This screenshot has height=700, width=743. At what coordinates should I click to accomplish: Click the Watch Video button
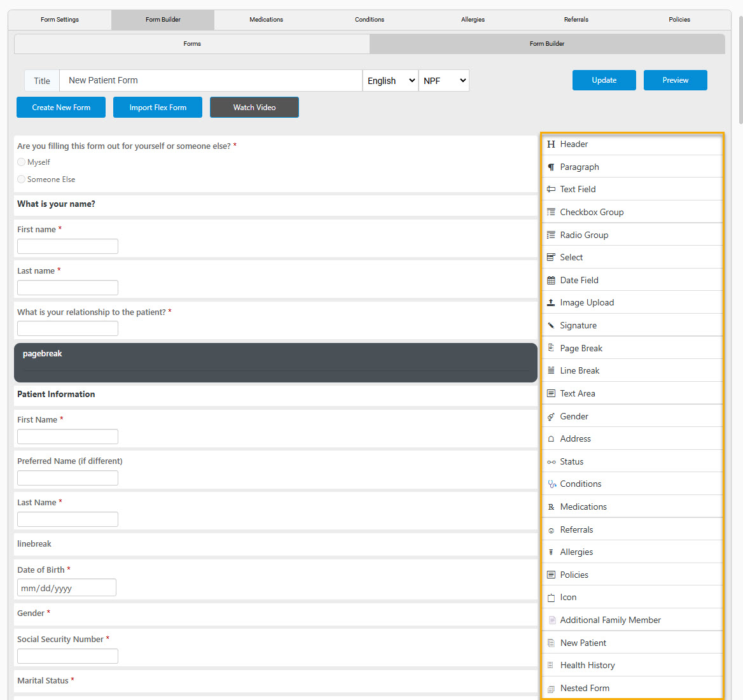click(x=254, y=107)
